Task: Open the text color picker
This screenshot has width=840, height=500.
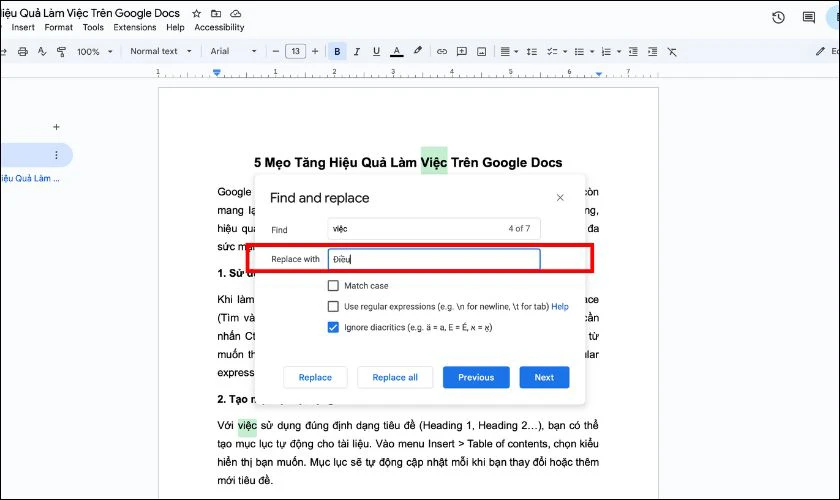Action: pos(396,51)
